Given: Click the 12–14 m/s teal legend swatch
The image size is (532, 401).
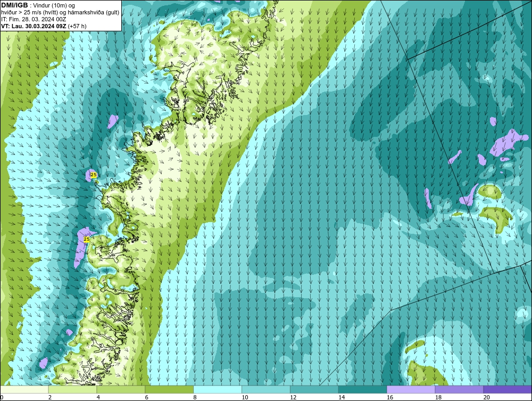Looking at the screenshot, I should click(x=314, y=389).
